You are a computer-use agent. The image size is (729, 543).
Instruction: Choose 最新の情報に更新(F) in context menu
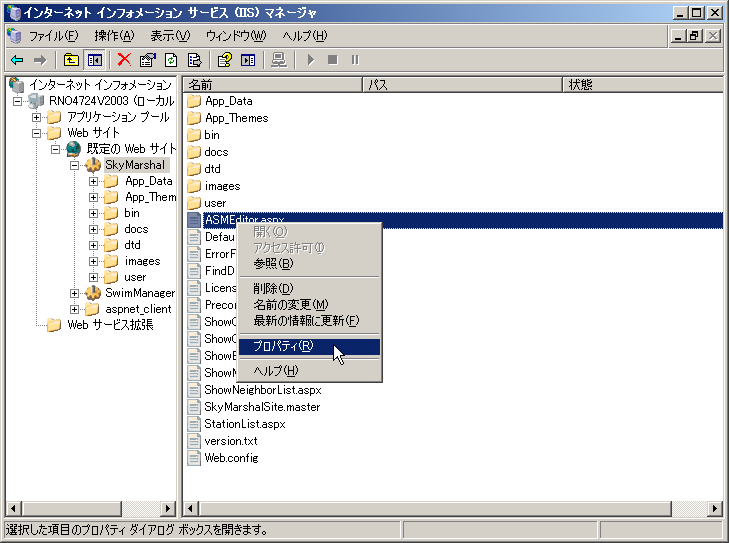click(309, 321)
